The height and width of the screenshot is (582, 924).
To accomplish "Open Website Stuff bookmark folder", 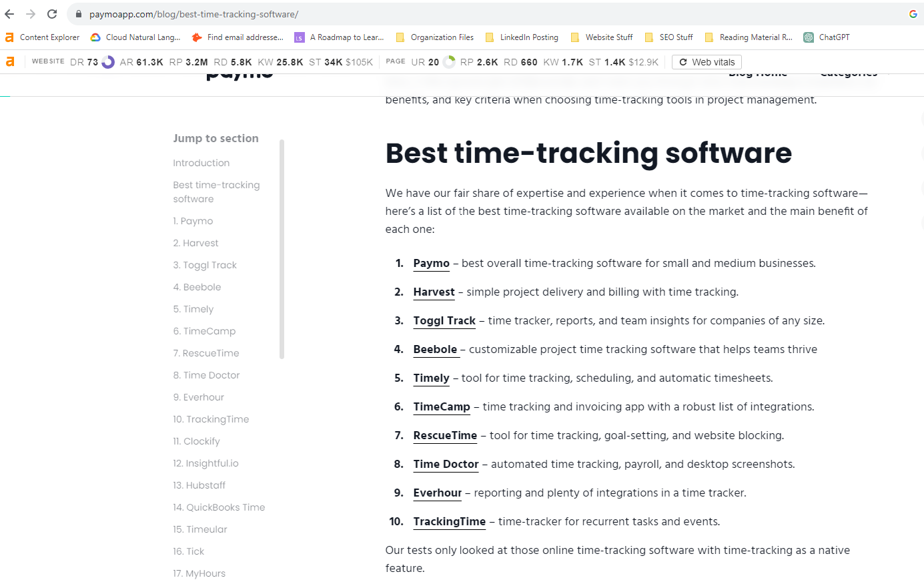I will coord(602,37).
